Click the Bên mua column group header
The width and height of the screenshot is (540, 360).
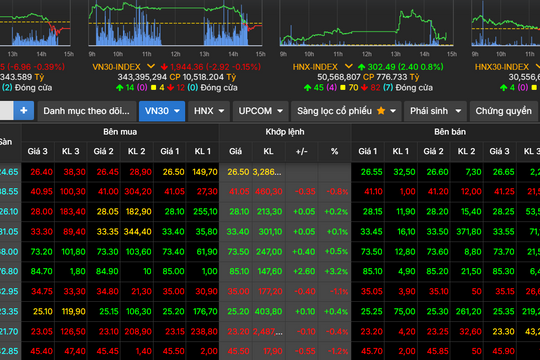[120, 132]
